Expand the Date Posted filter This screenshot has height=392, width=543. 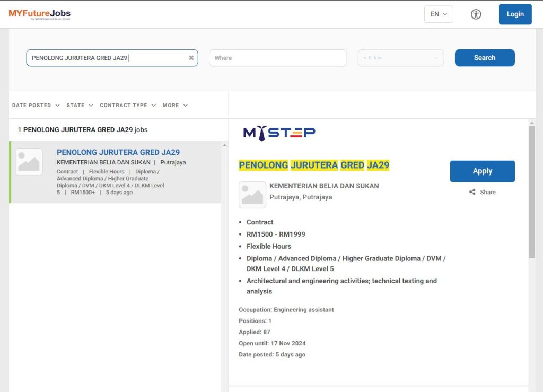(x=36, y=105)
